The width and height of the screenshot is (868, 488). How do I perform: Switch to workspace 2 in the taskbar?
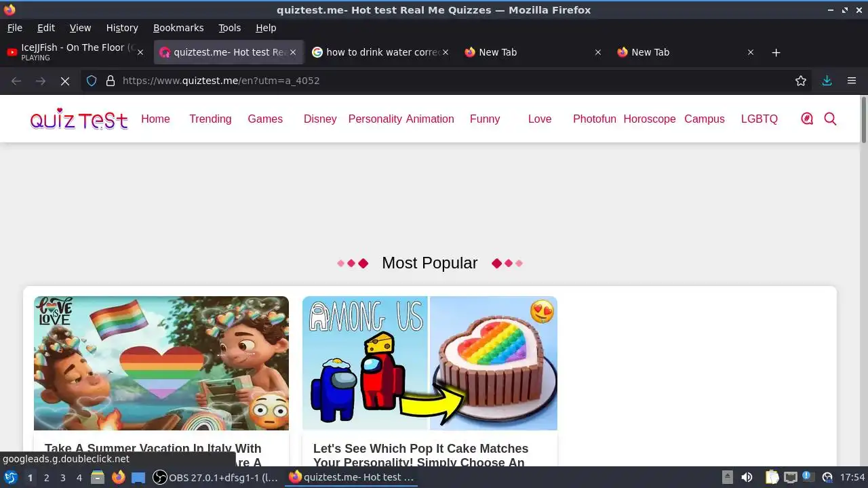[46, 477]
